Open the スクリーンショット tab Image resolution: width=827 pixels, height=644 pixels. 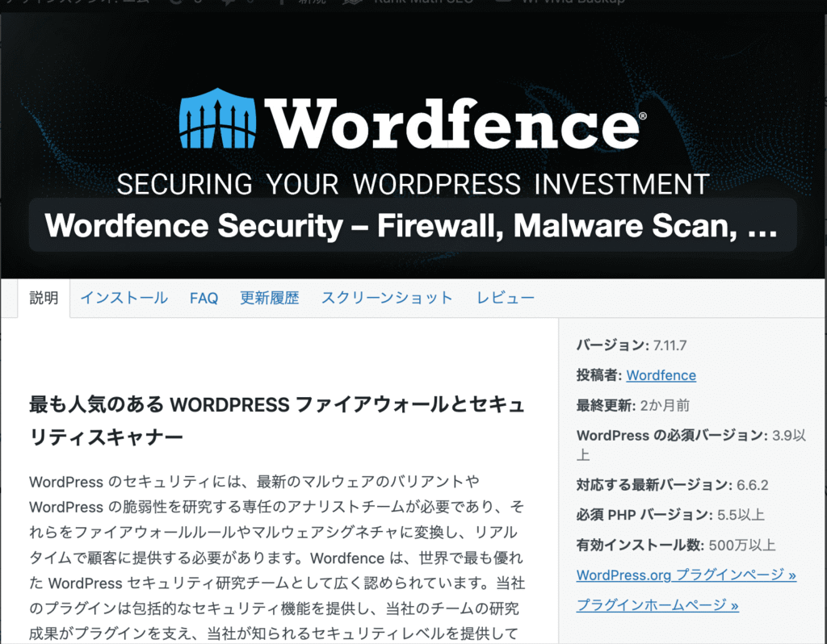point(387,299)
